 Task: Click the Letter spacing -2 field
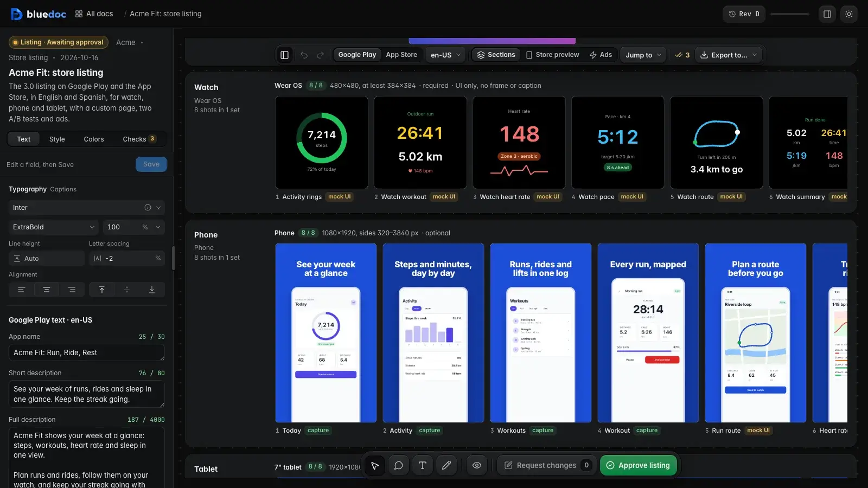point(127,259)
